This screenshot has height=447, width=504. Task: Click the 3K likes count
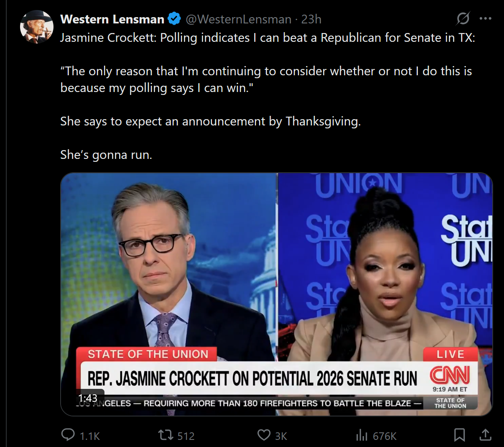tap(281, 436)
